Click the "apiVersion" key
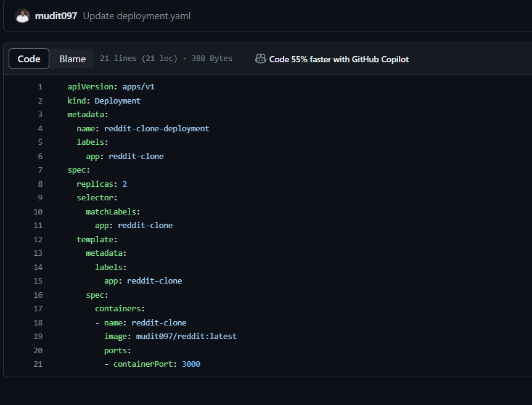 pos(90,87)
